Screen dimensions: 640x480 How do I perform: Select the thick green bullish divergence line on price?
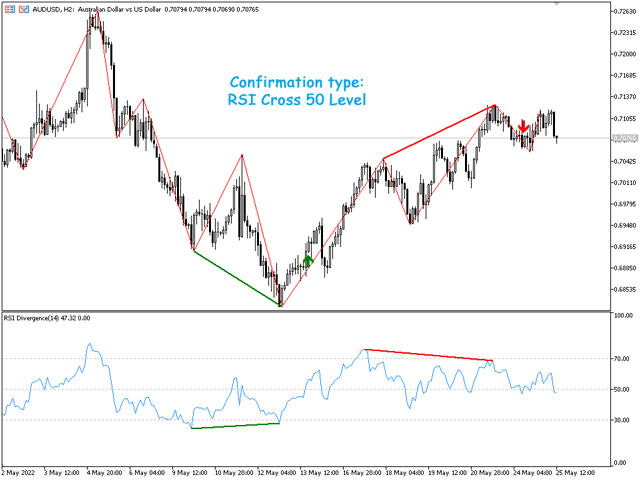[x=237, y=277]
